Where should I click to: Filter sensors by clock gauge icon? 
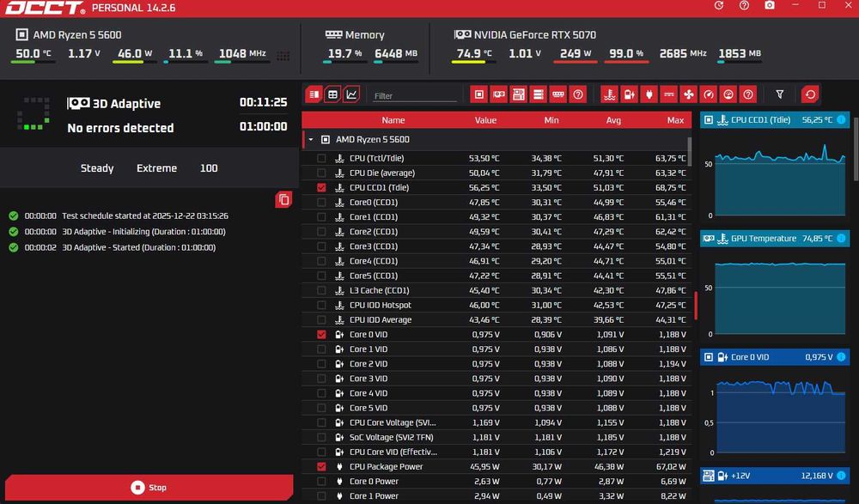click(x=709, y=94)
